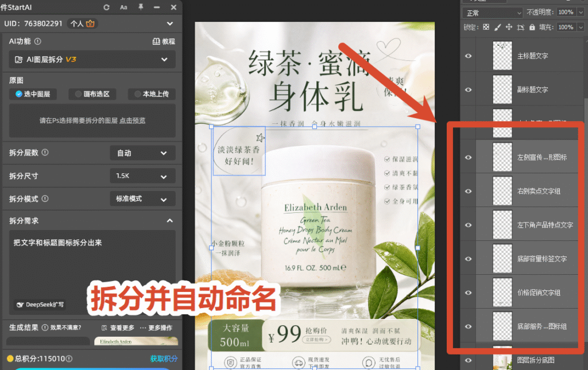
Task: Click the info icon next to AI功能
Action: click(37, 41)
